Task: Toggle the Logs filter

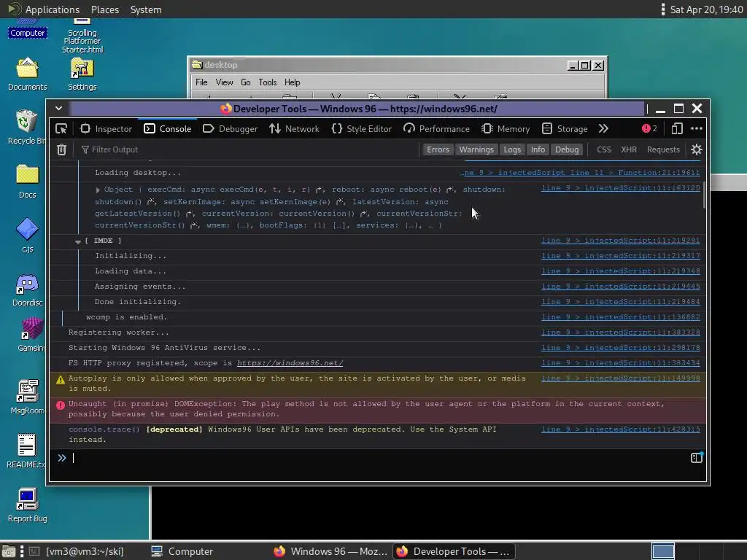Action: [x=512, y=149]
